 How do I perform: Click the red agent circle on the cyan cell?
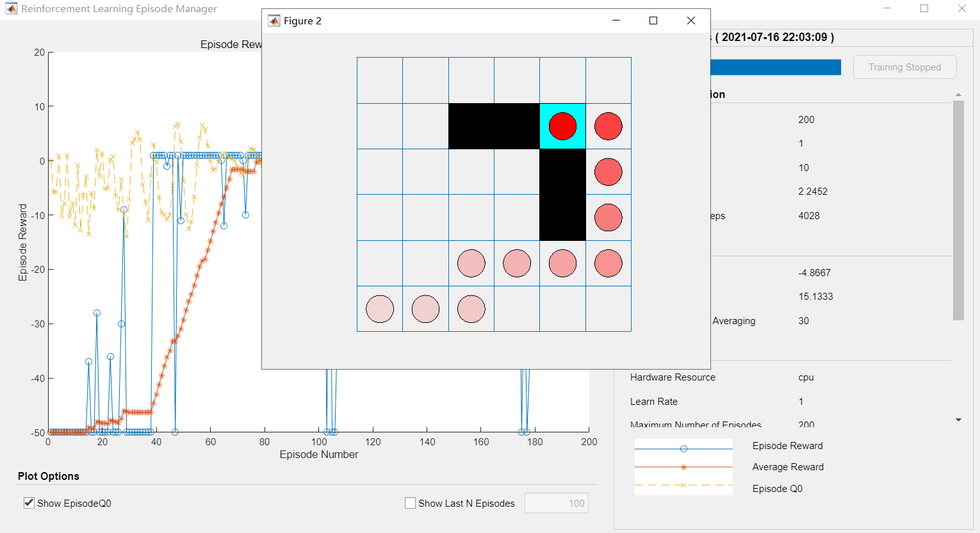coord(562,126)
